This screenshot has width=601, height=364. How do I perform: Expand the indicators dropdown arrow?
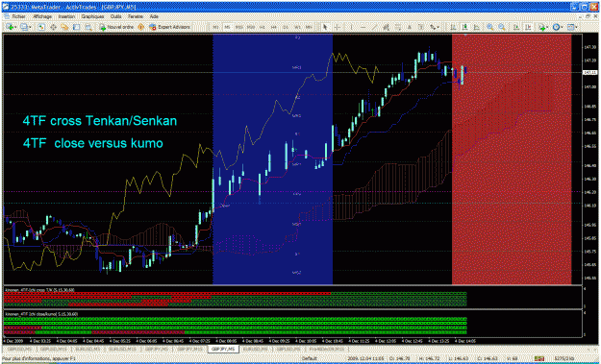point(548,27)
